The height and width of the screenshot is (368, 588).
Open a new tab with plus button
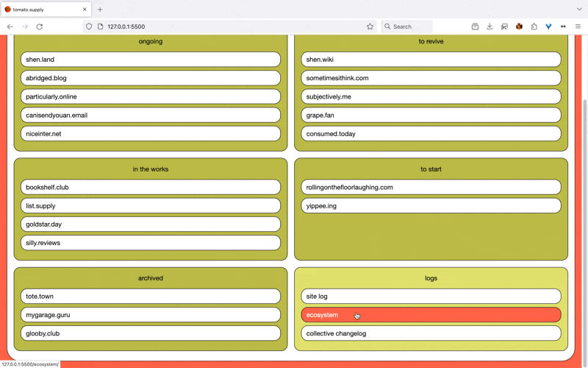point(100,10)
